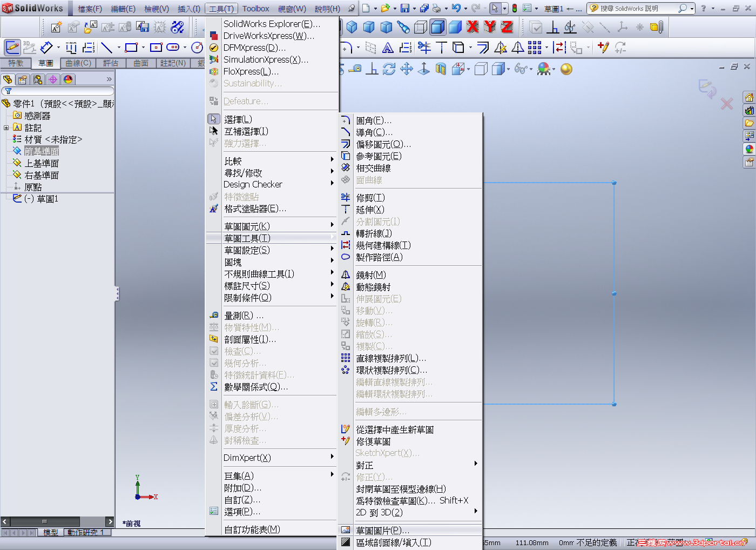Open the ConfigurationManager tab icon
This screenshot has width=756, height=550.
pyautogui.click(x=38, y=79)
